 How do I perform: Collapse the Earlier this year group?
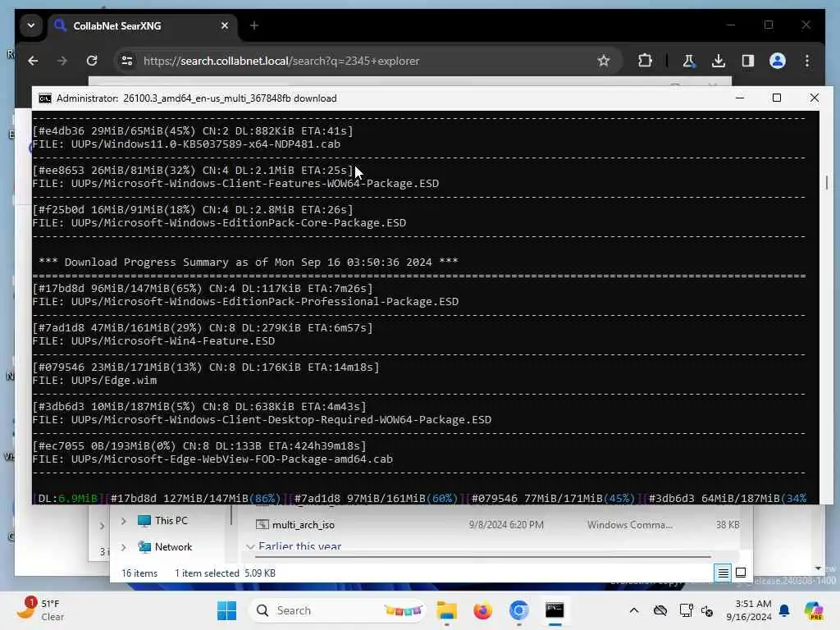(x=250, y=546)
